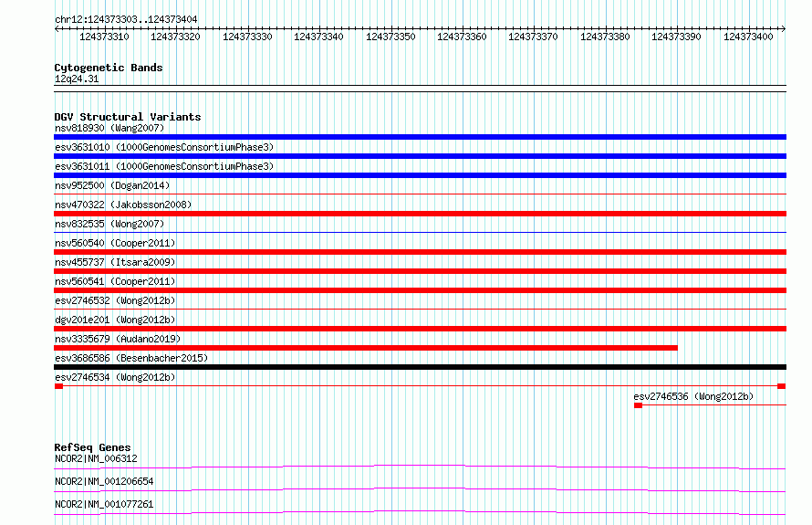Open esv2746532 (Wong2012b) variant
The height and width of the screenshot is (525, 812).
[115, 300]
